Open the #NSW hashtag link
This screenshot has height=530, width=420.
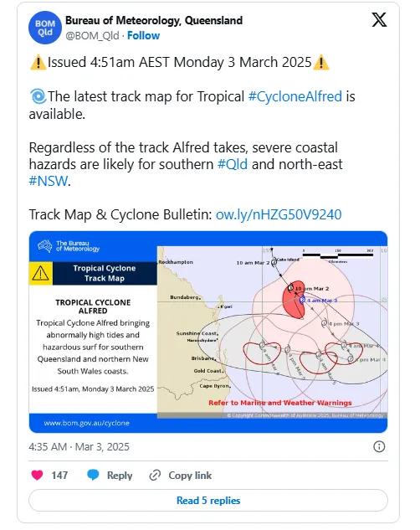(x=49, y=181)
